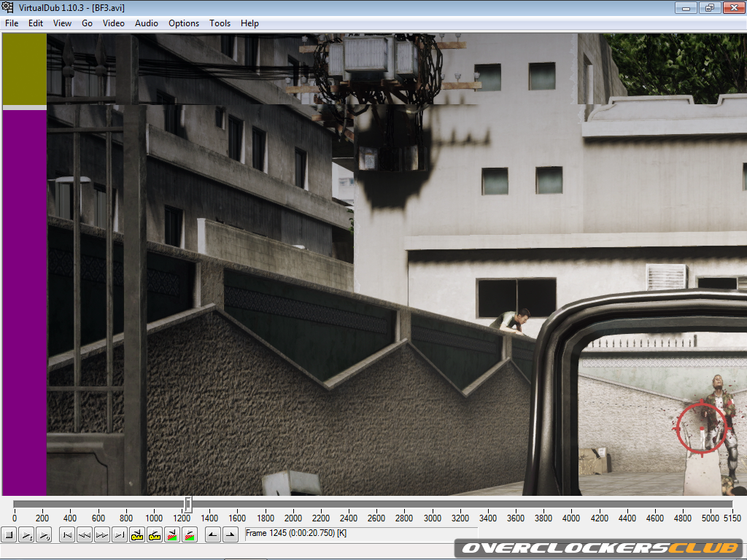Image resolution: width=747 pixels, height=560 pixels.
Task: Go to the previous keyframe
Action: click(x=137, y=535)
